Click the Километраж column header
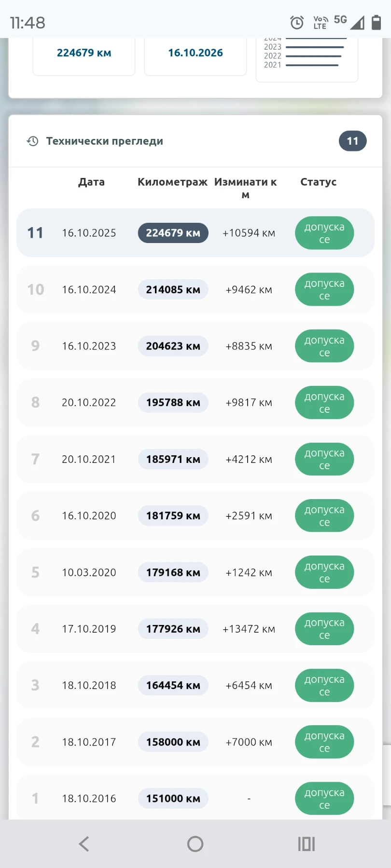Image resolution: width=391 pixels, height=868 pixels. (x=172, y=182)
